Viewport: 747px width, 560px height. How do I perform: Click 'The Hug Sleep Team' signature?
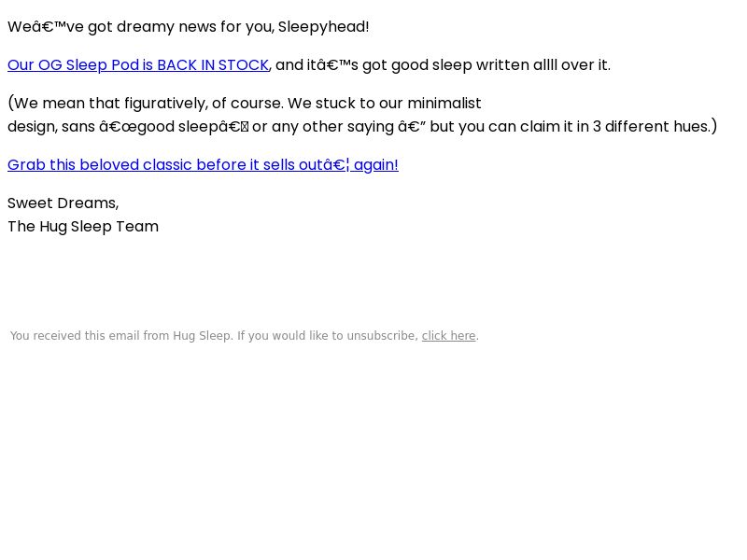coord(83,227)
